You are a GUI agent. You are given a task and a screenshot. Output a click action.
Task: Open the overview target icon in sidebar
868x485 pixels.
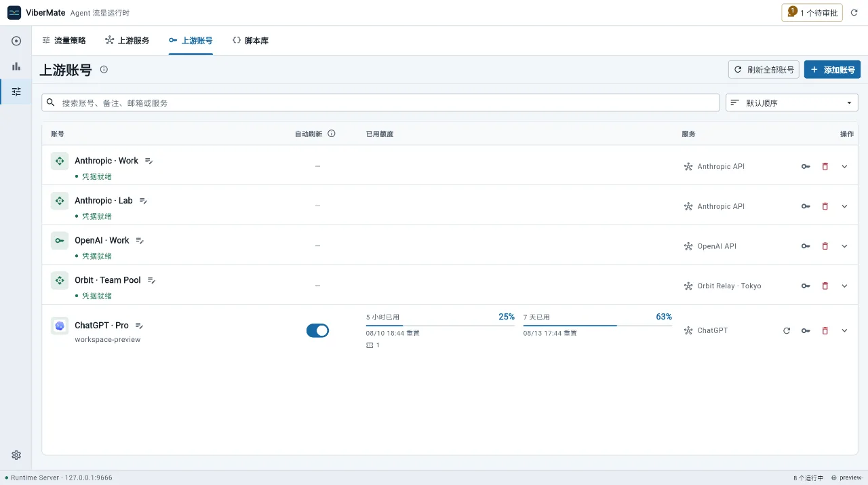[x=16, y=41]
